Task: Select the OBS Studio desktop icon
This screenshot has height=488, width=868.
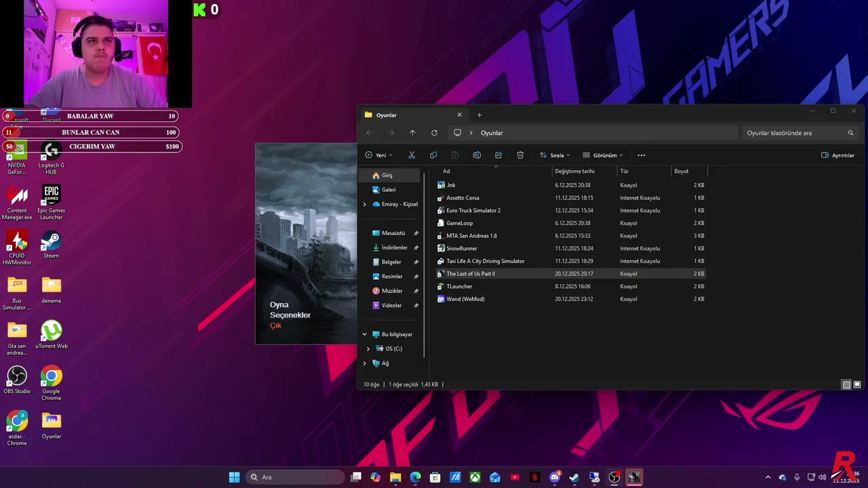Action: click(x=17, y=380)
